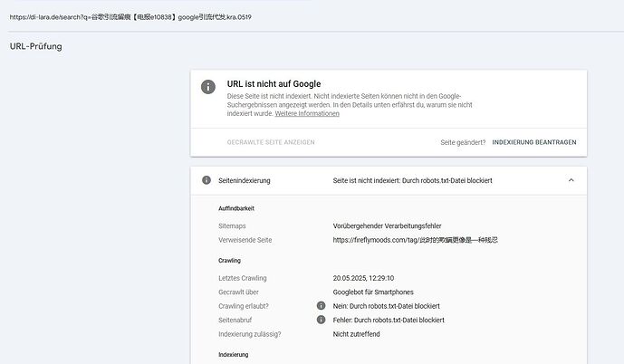Screen dimensions: 624x364
Task: Click the "Seitenindexierung" row label
Action: [245, 180]
